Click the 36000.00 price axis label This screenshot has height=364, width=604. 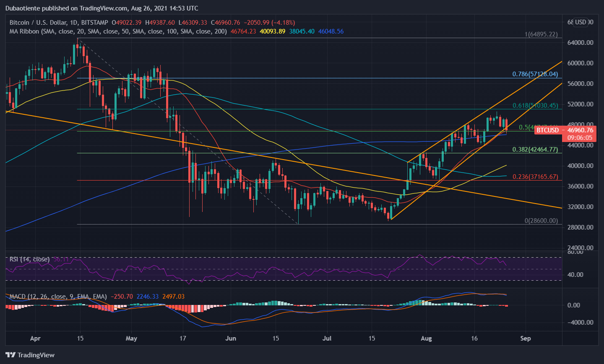click(x=581, y=186)
